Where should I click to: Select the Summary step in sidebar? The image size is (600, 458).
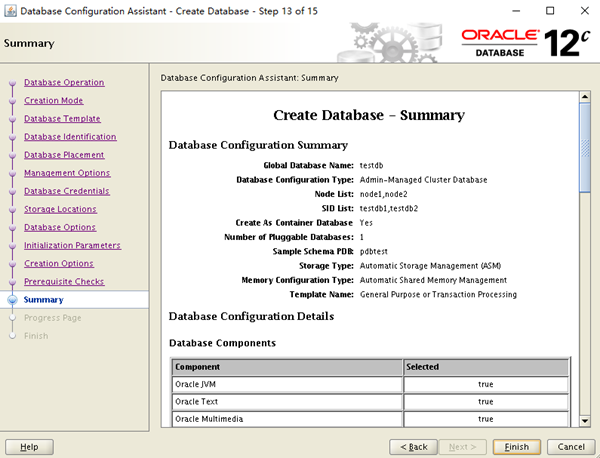(44, 300)
